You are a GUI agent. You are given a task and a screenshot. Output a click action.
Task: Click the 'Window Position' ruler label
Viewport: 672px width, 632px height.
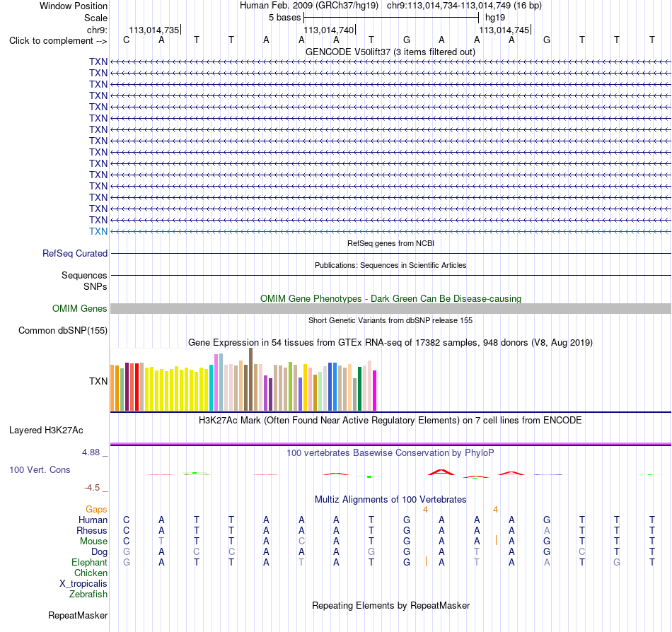(74, 6)
